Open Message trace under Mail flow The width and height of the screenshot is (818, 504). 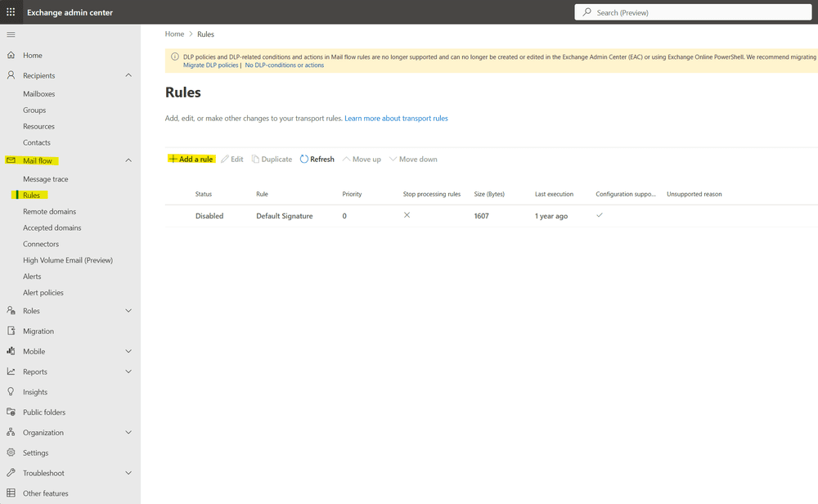[x=45, y=179]
